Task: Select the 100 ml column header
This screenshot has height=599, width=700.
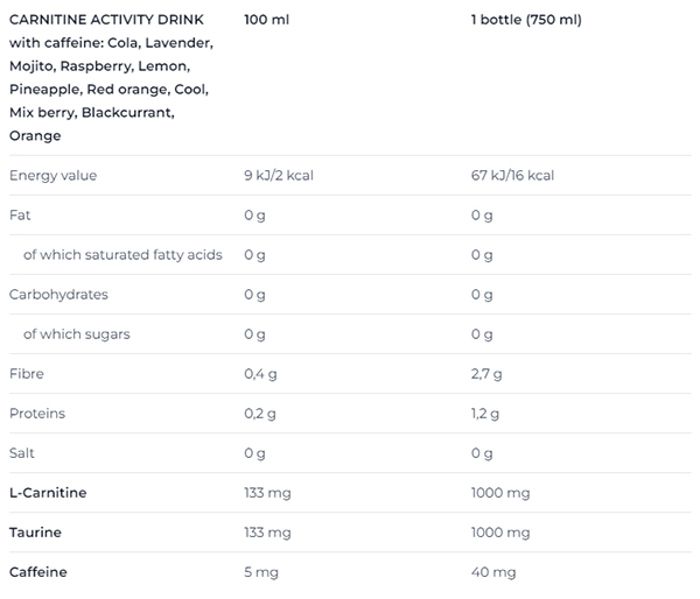Action: 266,20
